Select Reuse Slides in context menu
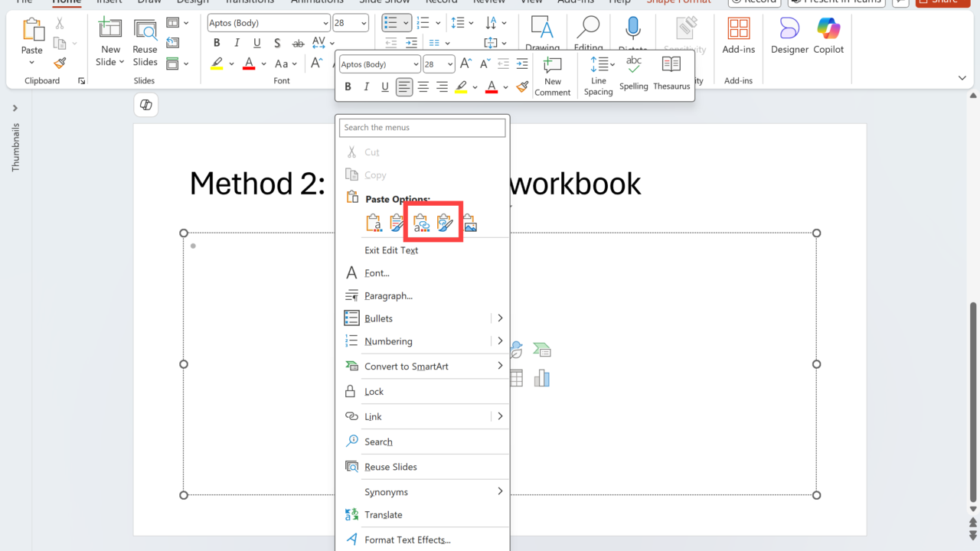980x551 pixels. click(390, 467)
